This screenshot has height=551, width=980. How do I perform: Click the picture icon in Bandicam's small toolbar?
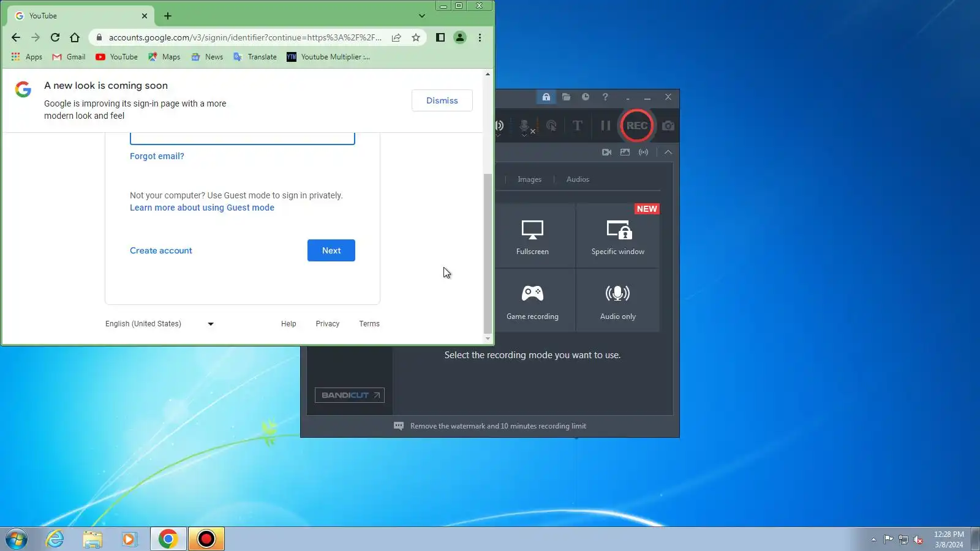[625, 152]
